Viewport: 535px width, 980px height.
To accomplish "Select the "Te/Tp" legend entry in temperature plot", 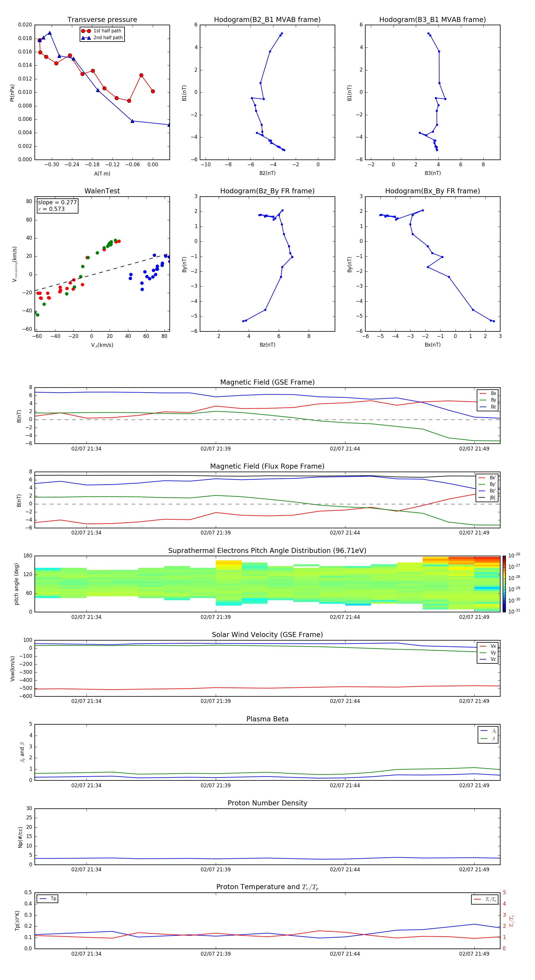I will pos(485,899).
